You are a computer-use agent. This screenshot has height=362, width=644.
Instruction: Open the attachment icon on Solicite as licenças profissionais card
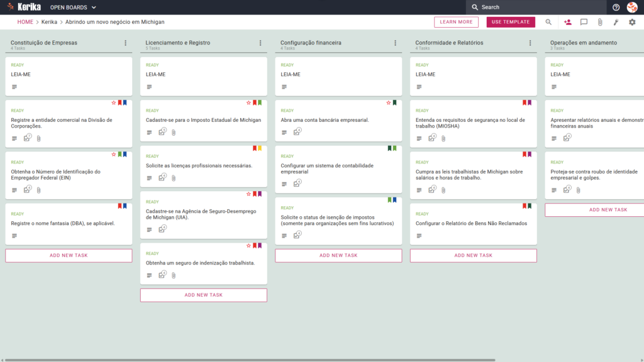pyautogui.click(x=174, y=178)
